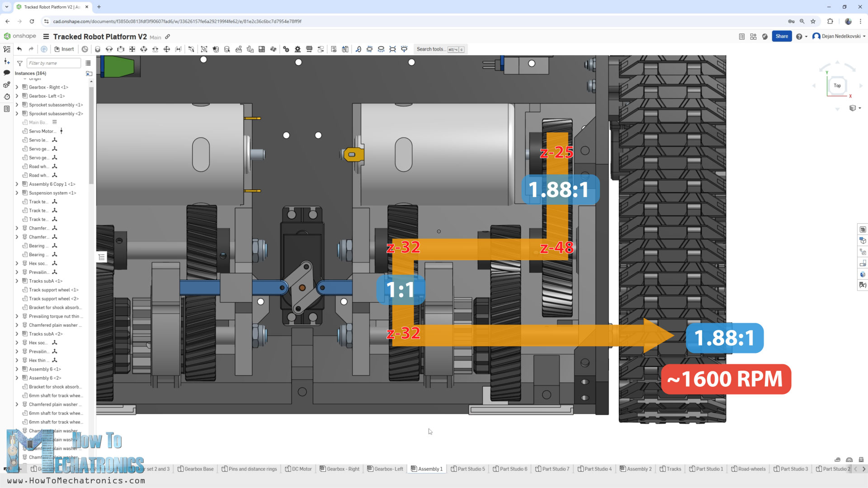Click the Insert parts button

pyautogui.click(x=64, y=49)
